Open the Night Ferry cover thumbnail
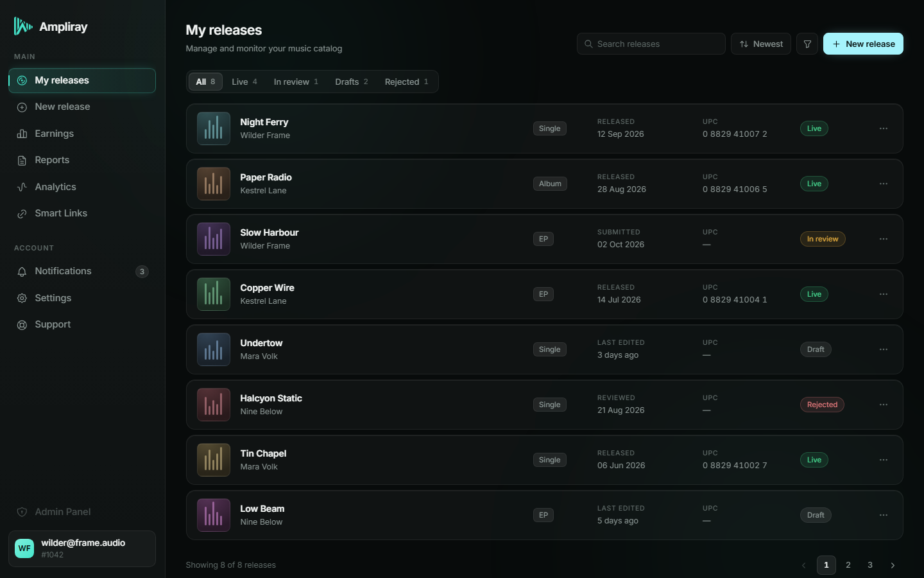Image resolution: width=924 pixels, height=578 pixels. (x=214, y=128)
